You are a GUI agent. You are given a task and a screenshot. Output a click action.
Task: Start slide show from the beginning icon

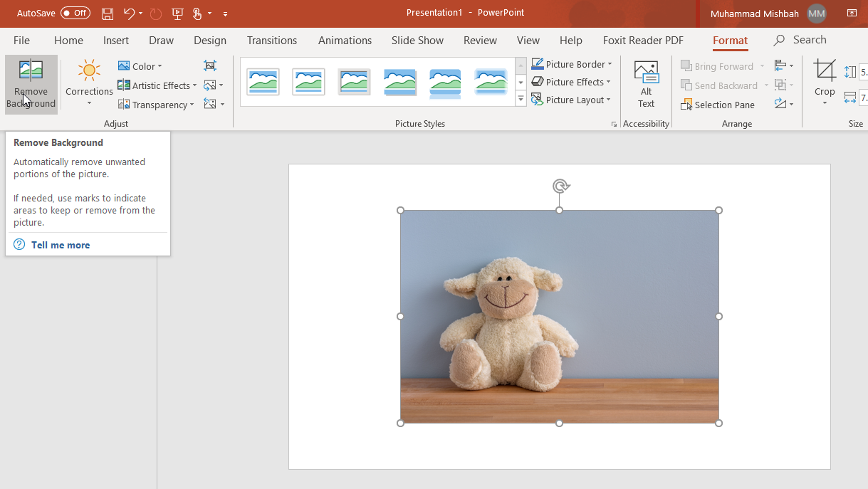pos(177,13)
